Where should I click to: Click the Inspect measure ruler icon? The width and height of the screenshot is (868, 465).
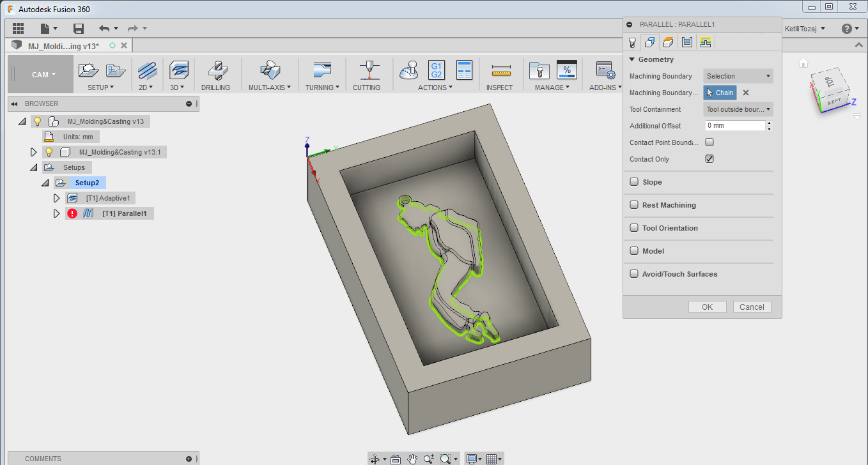click(x=502, y=70)
